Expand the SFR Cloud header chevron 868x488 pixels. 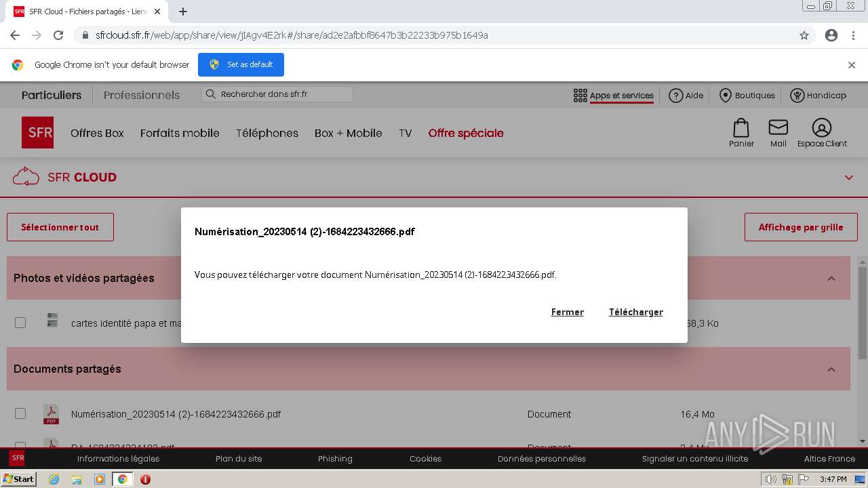pos(849,178)
